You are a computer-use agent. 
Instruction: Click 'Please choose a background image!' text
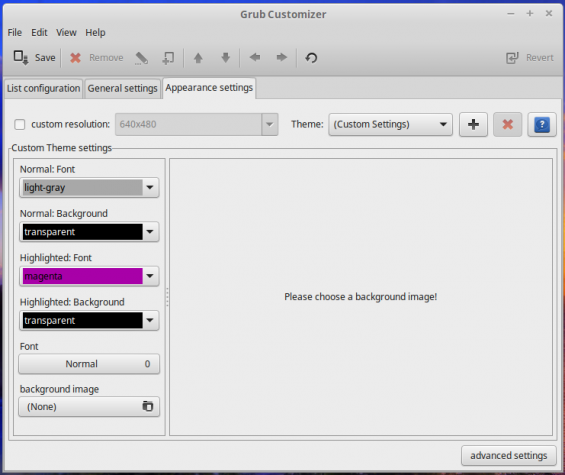pyautogui.click(x=360, y=297)
